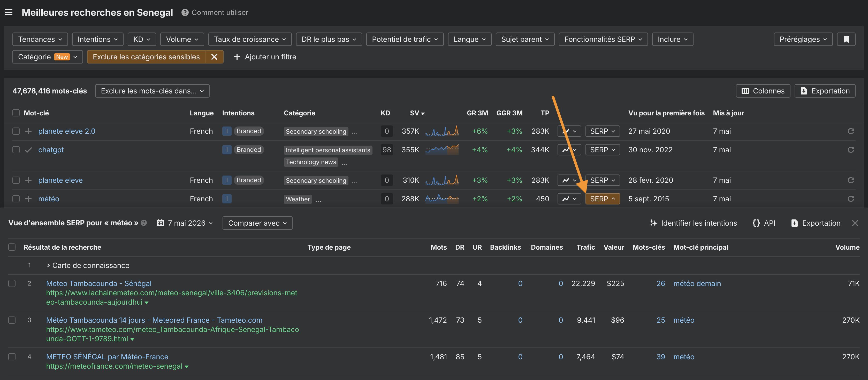Refresh the 'planete eleve' row data
The width and height of the screenshot is (868, 380).
tap(851, 180)
